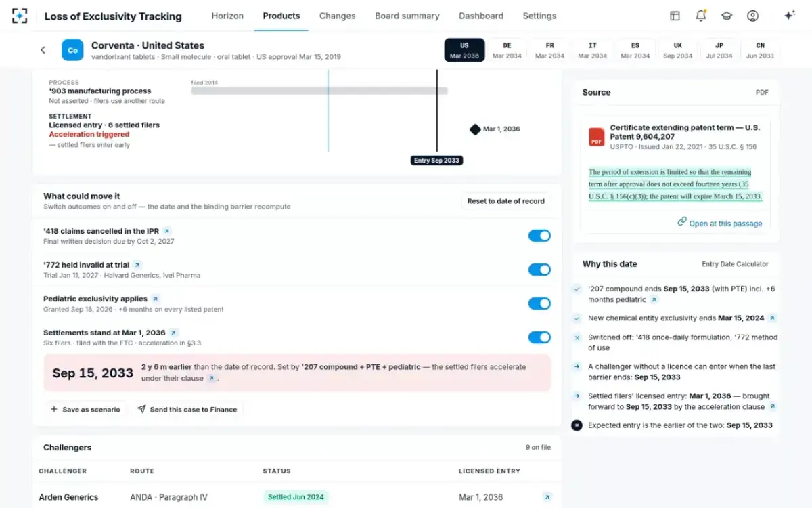Open the user account icon
812x508 pixels.
click(752, 16)
